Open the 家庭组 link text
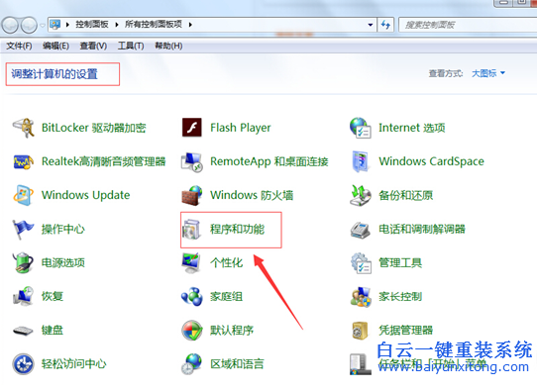Screen dimensions: 537x392 226,296
